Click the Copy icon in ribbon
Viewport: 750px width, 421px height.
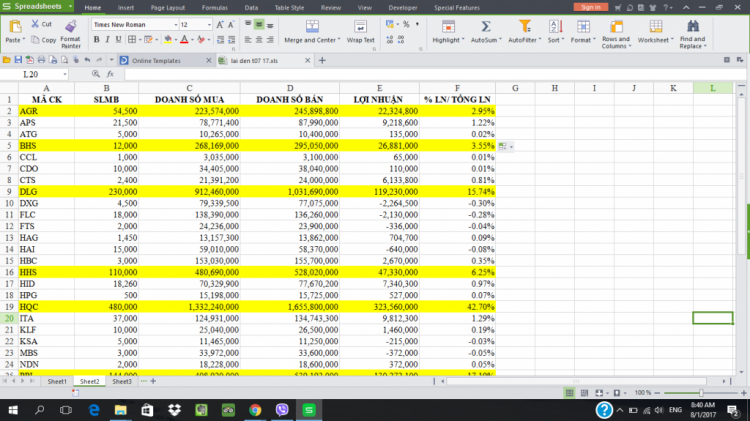pos(35,40)
